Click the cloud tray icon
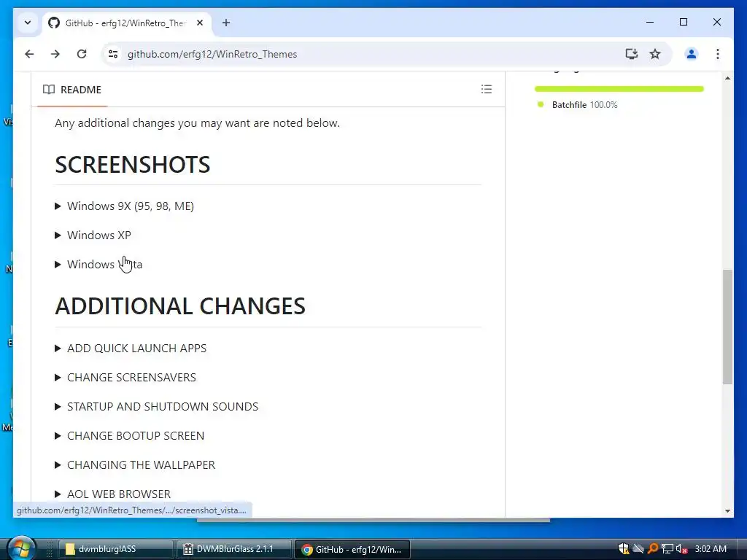Screen dimensions: 747x560 pyautogui.click(x=638, y=549)
